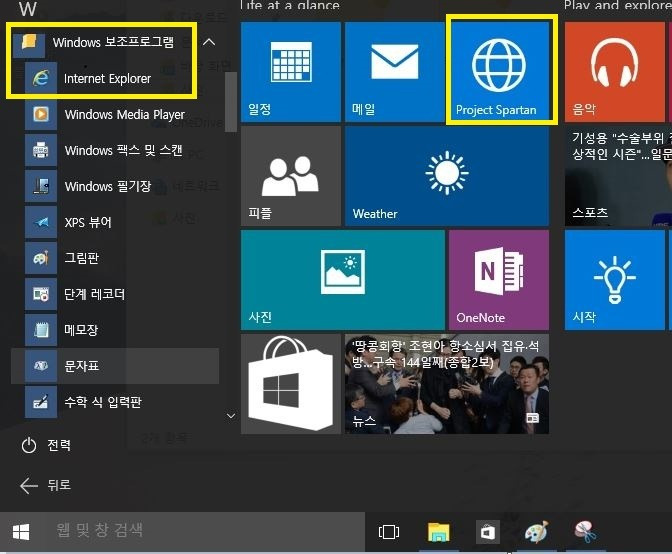Open 메모장 notepad icon
Screen dimensions: 672x554
pyautogui.click(x=41, y=330)
